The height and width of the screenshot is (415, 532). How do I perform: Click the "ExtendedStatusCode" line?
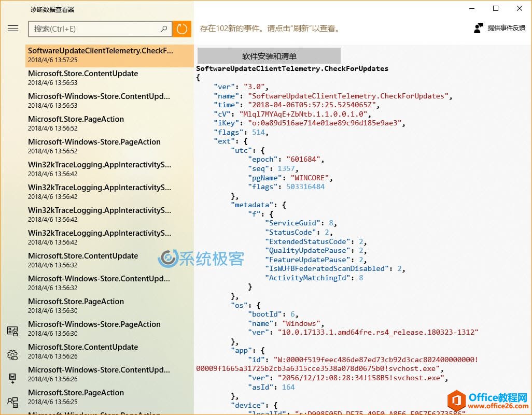coord(316,241)
